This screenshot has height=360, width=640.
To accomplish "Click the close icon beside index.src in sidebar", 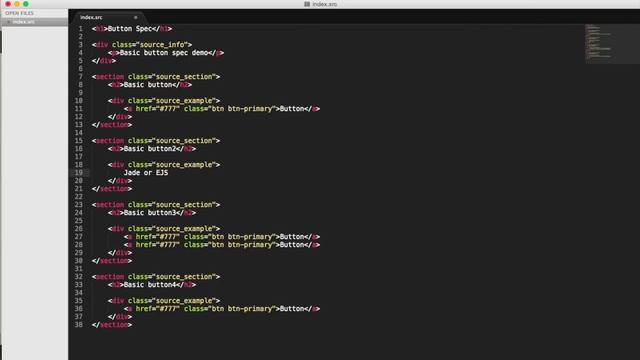I will [9, 22].
